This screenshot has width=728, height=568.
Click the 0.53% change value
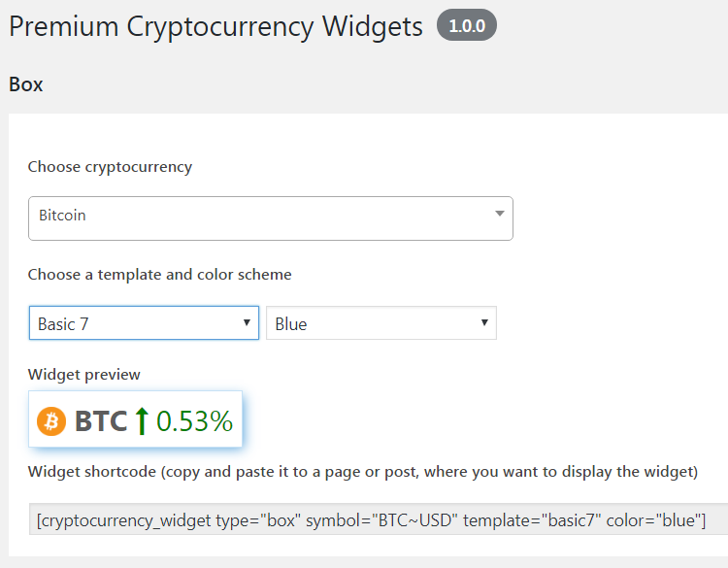pyautogui.click(x=194, y=420)
